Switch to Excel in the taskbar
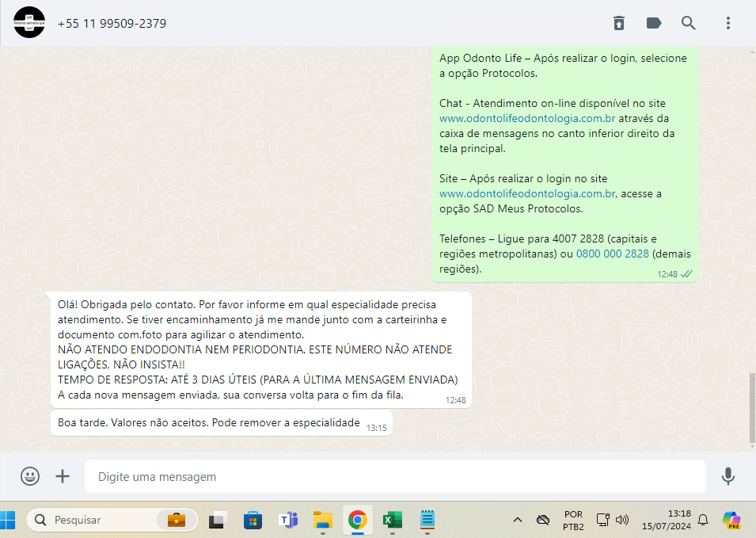Viewport: 756px width, 538px height. (x=392, y=520)
